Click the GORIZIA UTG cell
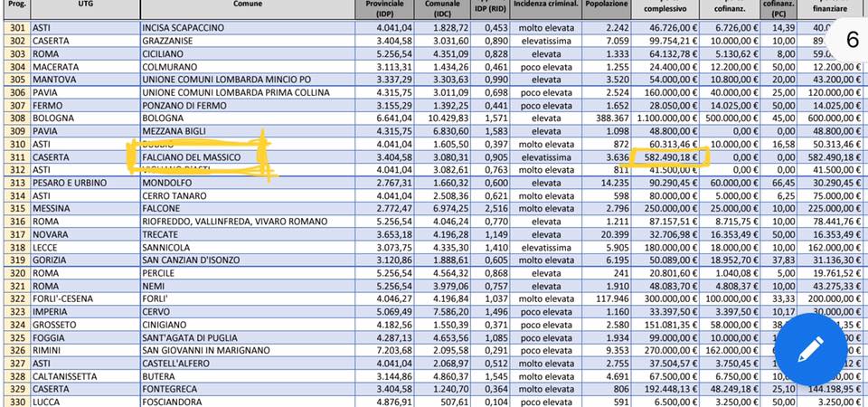868x407 pixels. pyautogui.click(x=85, y=260)
